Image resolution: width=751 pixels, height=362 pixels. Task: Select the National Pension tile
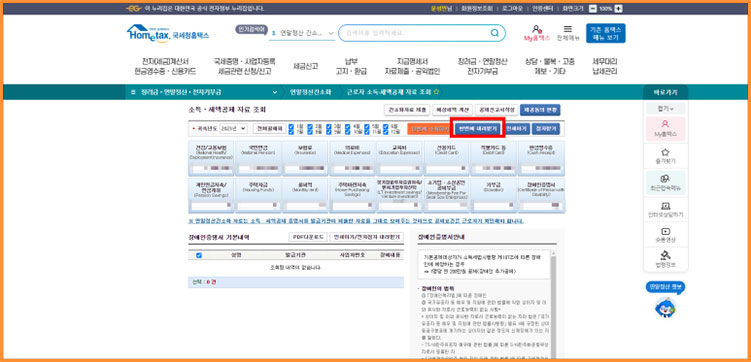[x=258, y=158]
